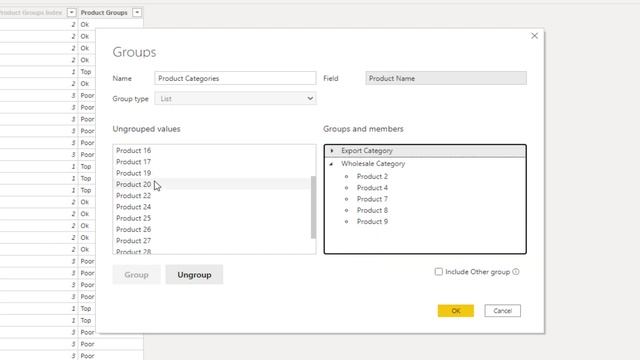Open Product Groups Index column filter dropdown
This screenshot has height=360, width=640.
tap(71, 13)
